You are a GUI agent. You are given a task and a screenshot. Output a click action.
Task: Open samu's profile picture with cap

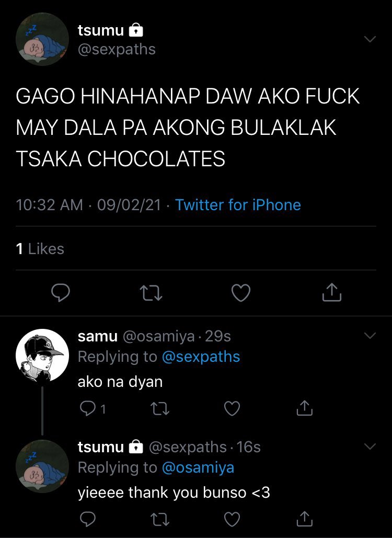[x=42, y=356]
